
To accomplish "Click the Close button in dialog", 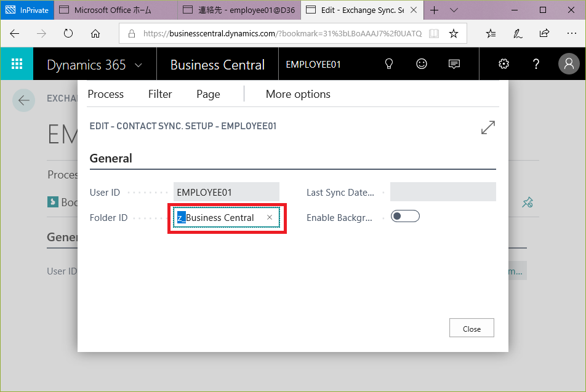I will 472,328.
